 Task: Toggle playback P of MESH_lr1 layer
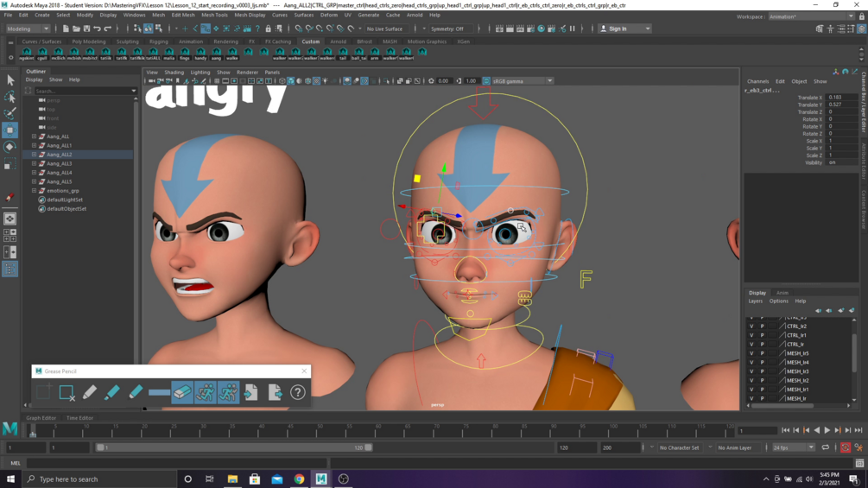pyautogui.click(x=762, y=390)
